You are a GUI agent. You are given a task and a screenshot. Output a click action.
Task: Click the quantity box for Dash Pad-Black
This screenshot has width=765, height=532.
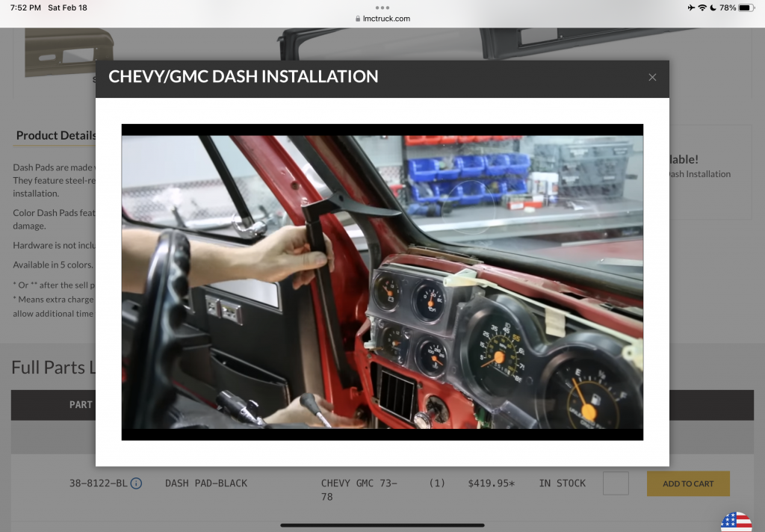tap(616, 483)
